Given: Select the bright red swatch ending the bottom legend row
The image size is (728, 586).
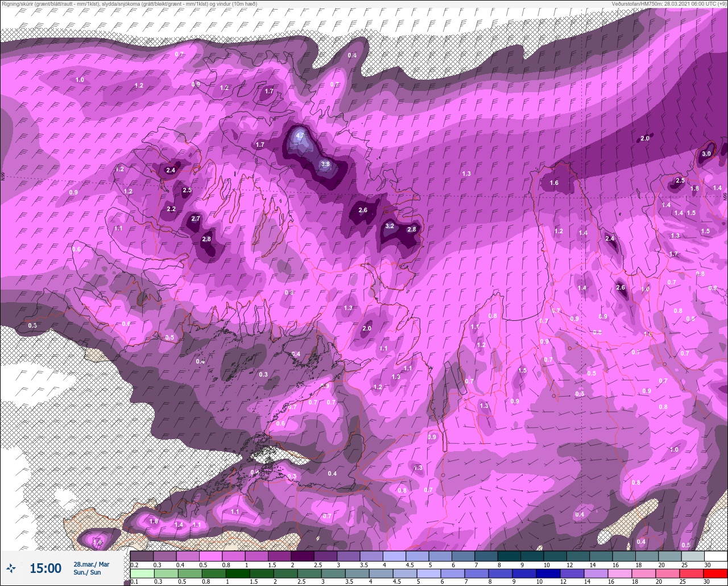Looking at the screenshot, I should click(x=715, y=573).
